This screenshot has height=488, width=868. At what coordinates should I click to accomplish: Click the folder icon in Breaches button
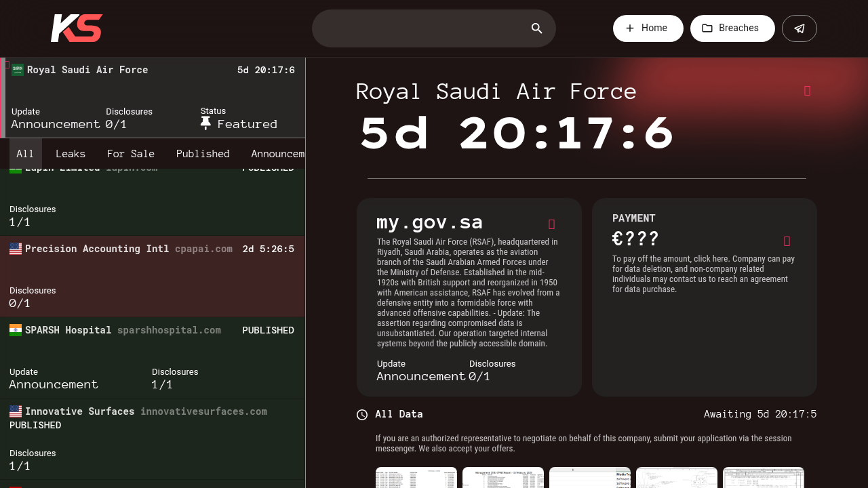[707, 28]
